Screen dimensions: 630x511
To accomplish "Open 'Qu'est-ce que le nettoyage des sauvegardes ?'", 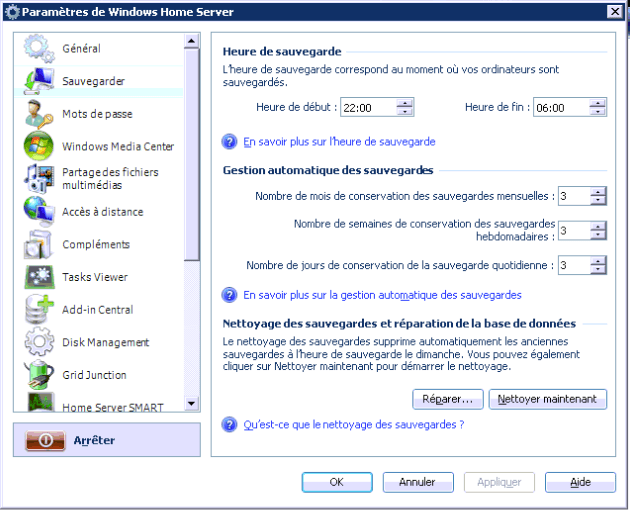I will (354, 425).
